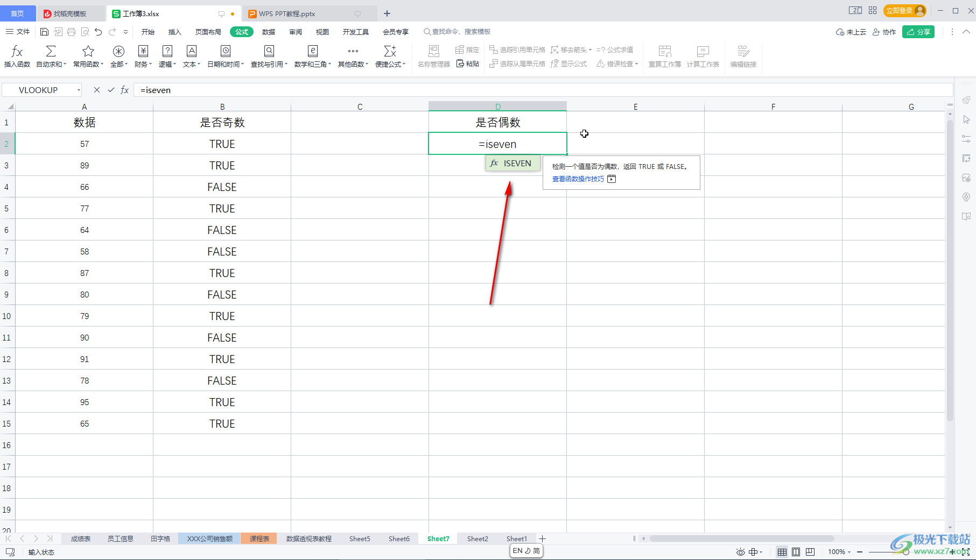Click the Save icon in quick toolbar
The image size is (976, 560).
click(x=45, y=32)
